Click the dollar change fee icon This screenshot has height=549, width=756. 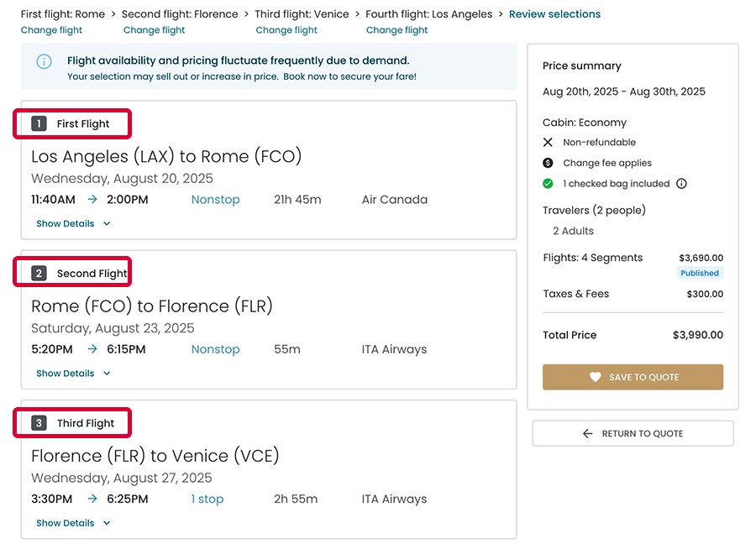(549, 163)
